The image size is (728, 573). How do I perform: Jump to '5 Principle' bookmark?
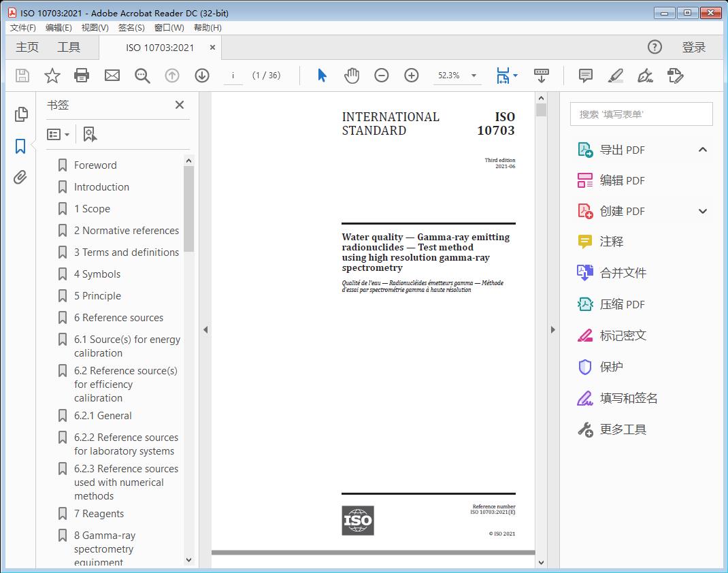click(97, 296)
